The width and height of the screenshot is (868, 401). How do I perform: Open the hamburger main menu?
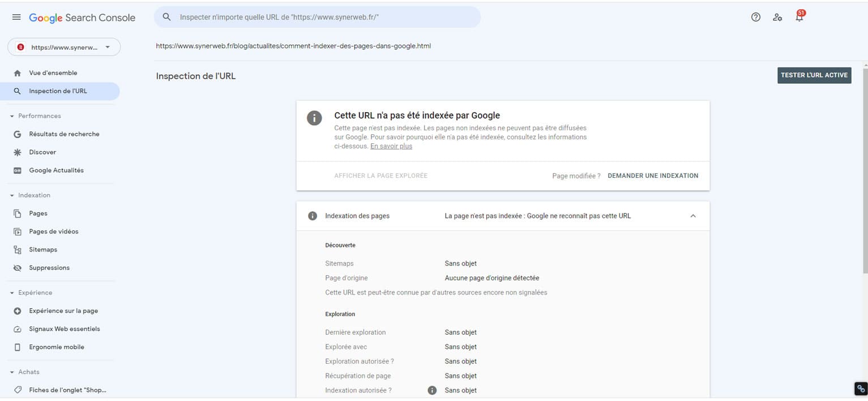[16, 18]
